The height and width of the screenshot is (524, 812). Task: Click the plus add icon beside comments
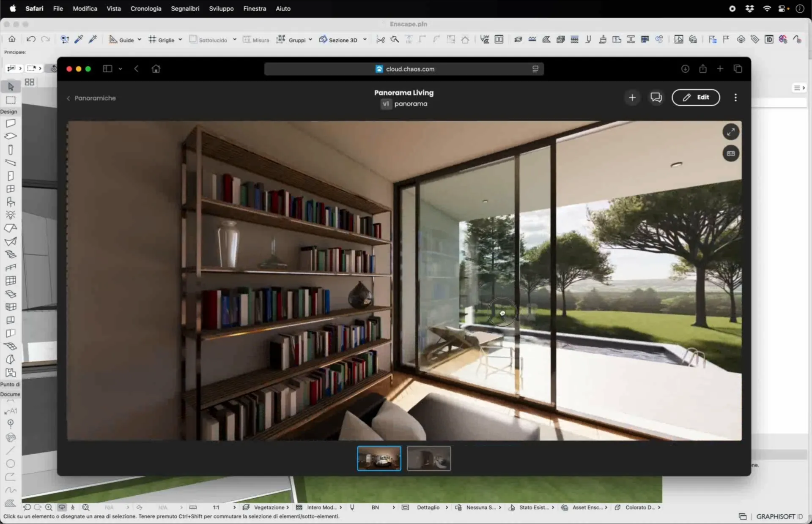[x=632, y=98]
